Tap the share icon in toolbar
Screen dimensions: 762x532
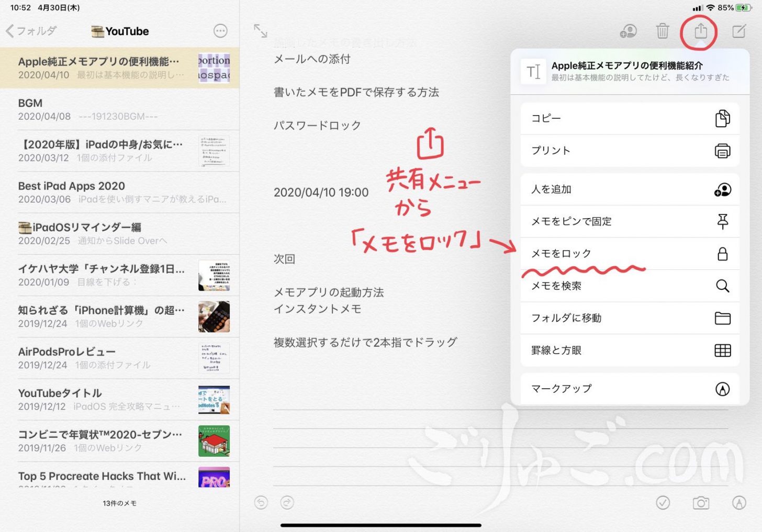[x=700, y=31]
